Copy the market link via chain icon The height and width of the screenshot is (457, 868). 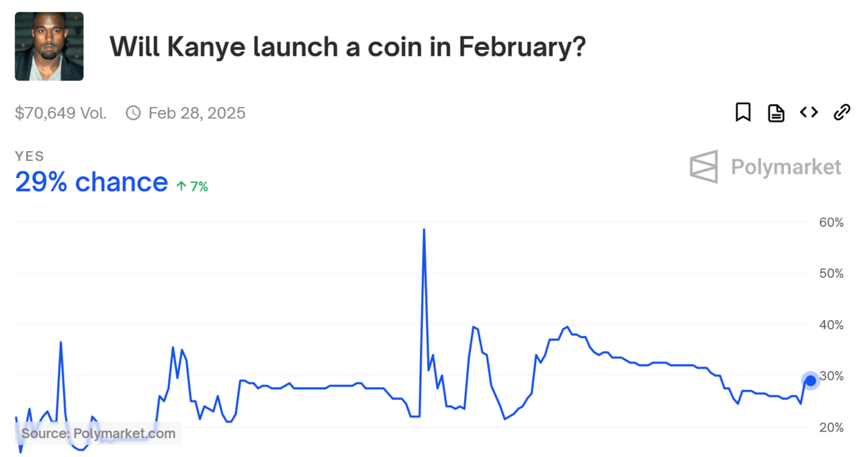pos(842,112)
